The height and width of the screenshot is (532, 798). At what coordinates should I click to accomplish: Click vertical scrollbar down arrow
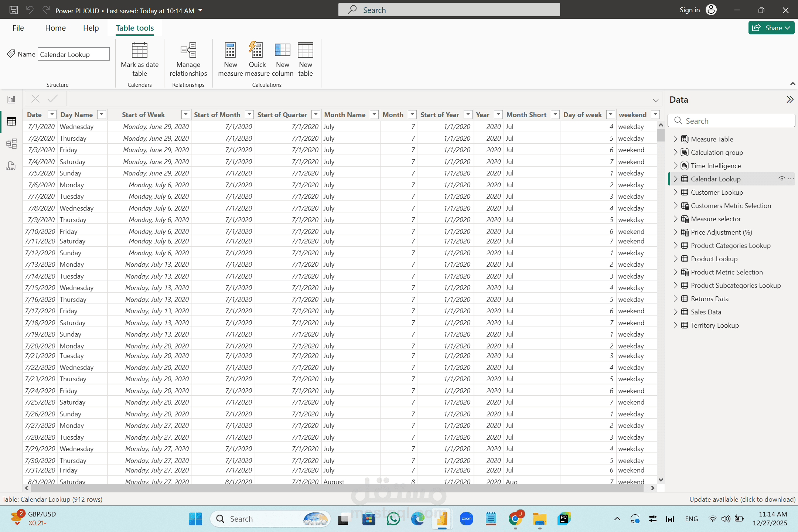pyautogui.click(x=661, y=480)
